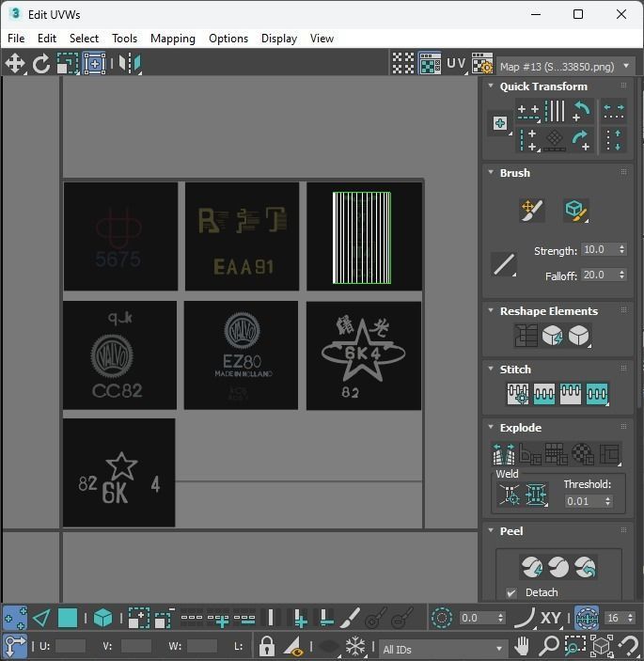The image size is (644, 661).
Task: Collapse the Explode rollout
Action: click(491, 427)
